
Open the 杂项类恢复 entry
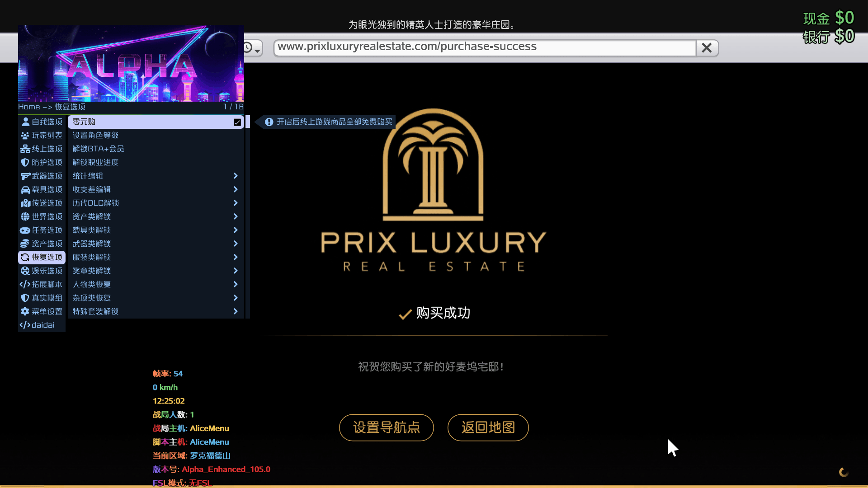[x=156, y=298]
